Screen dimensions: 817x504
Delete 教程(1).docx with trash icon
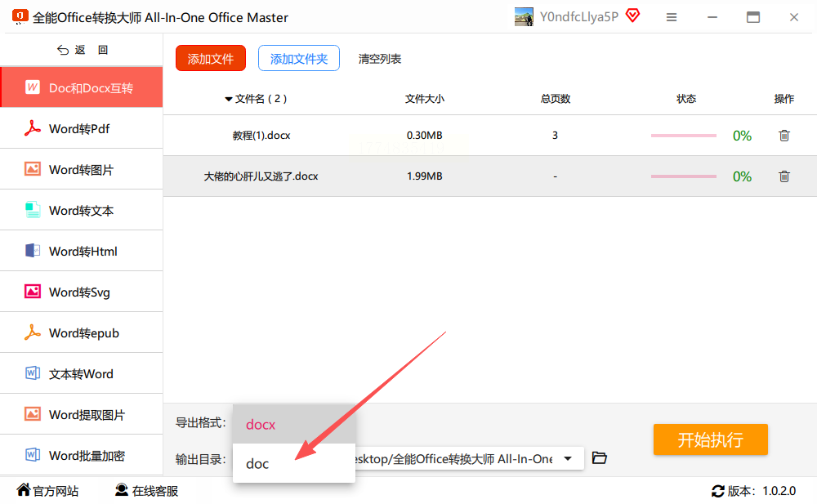(x=784, y=136)
